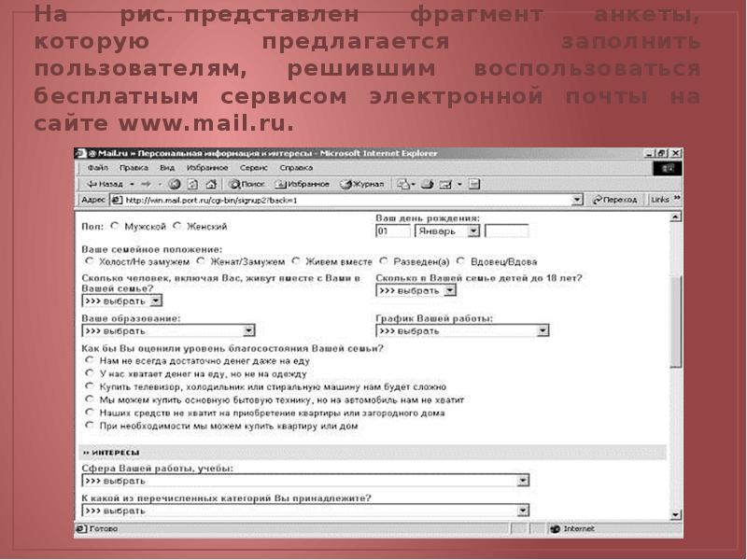Select the Мужской gender radio button
Screen dimensions: 747x560
point(115,226)
